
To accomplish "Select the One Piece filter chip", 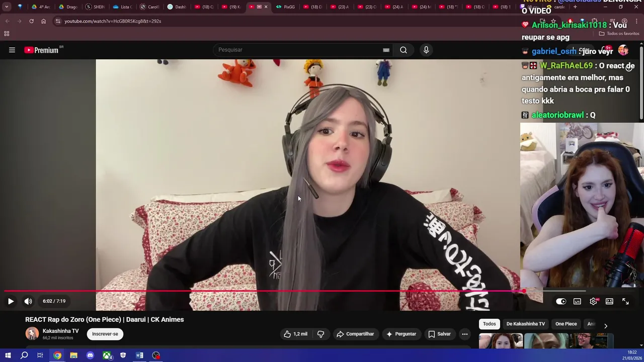I will coord(566,324).
